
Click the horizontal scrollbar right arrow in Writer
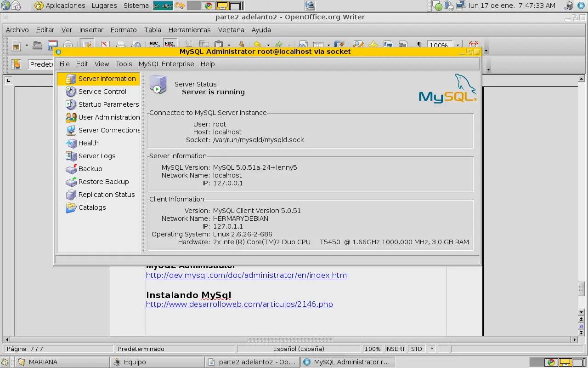574,340
